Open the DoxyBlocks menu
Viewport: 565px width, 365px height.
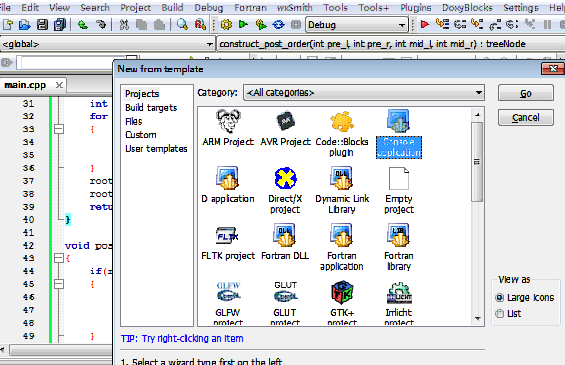(467, 7)
